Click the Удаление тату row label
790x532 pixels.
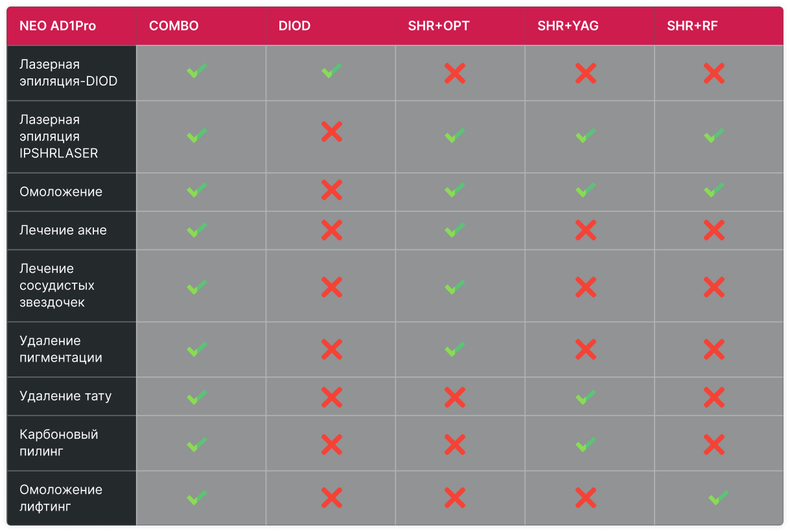pyautogui.click(x=65, y=396)
